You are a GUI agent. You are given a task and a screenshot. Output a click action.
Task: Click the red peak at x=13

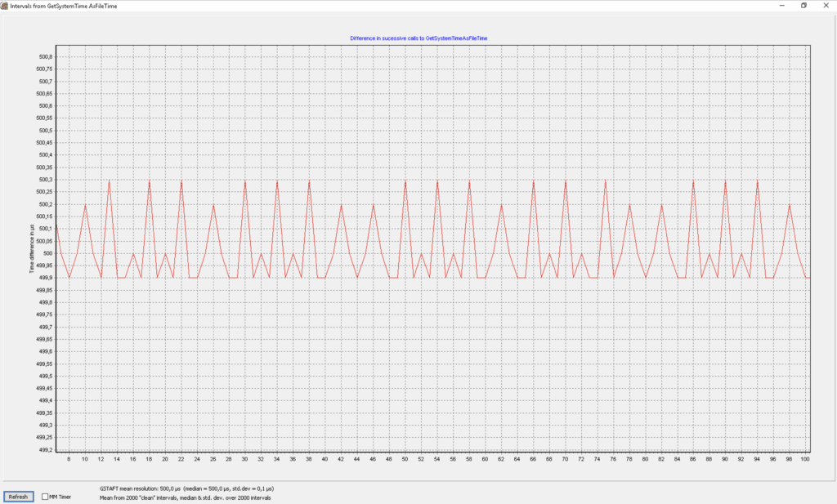[109, 181]
